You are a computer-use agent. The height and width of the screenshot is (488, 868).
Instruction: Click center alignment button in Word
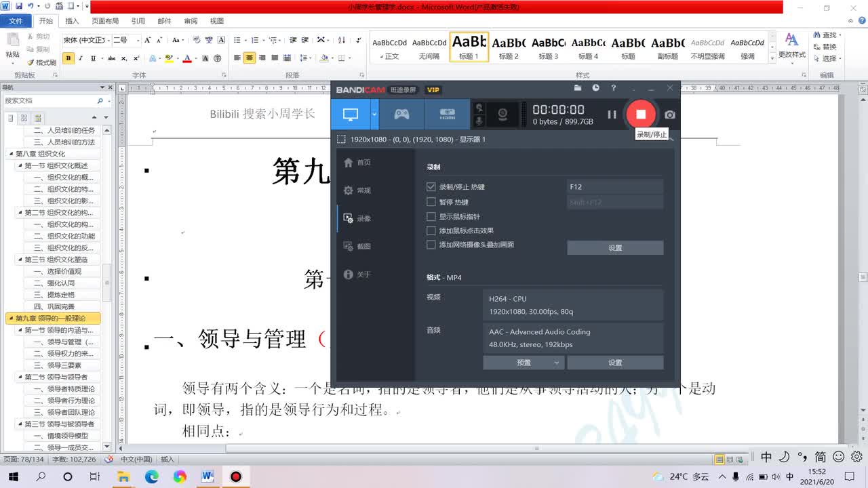pyautogui.click(x=250, y=58)
